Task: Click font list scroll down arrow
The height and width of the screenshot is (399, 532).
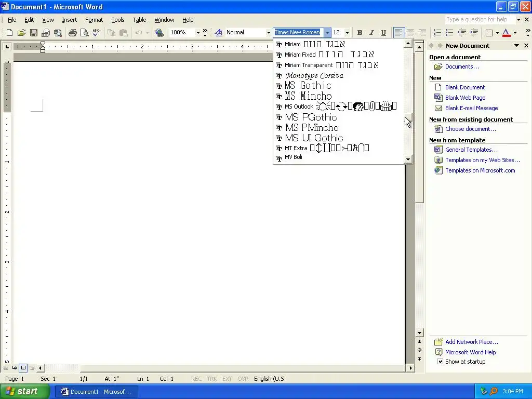Action: tap(408, 159)
